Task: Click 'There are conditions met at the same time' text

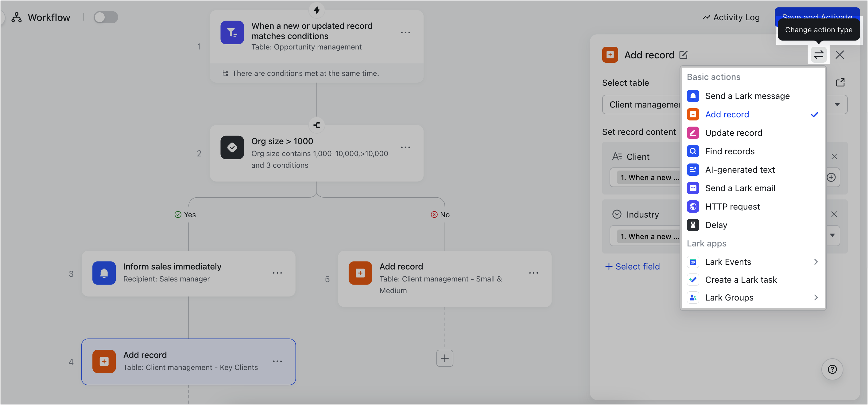Action: click(305, 73)
